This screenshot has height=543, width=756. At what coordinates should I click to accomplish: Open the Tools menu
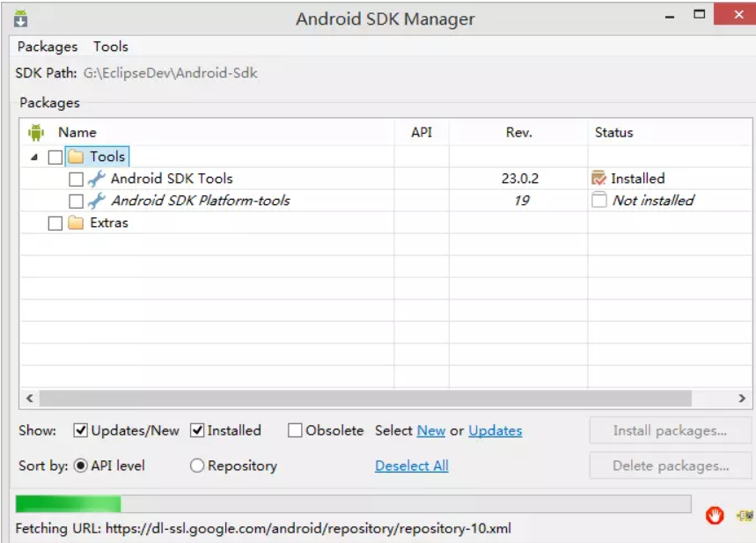pos(111,47)
